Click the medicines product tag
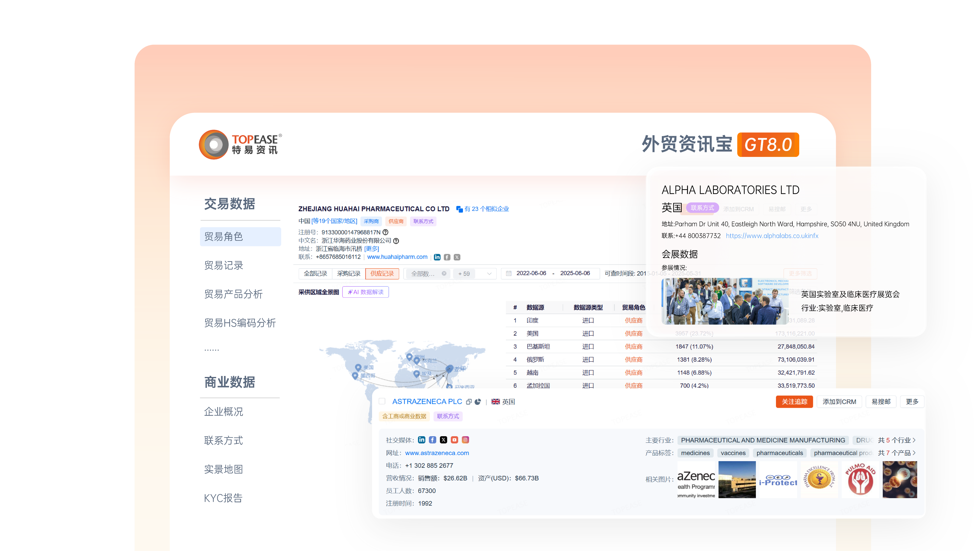The height and width of the screenshot is (551, 980). click(695, 453)
